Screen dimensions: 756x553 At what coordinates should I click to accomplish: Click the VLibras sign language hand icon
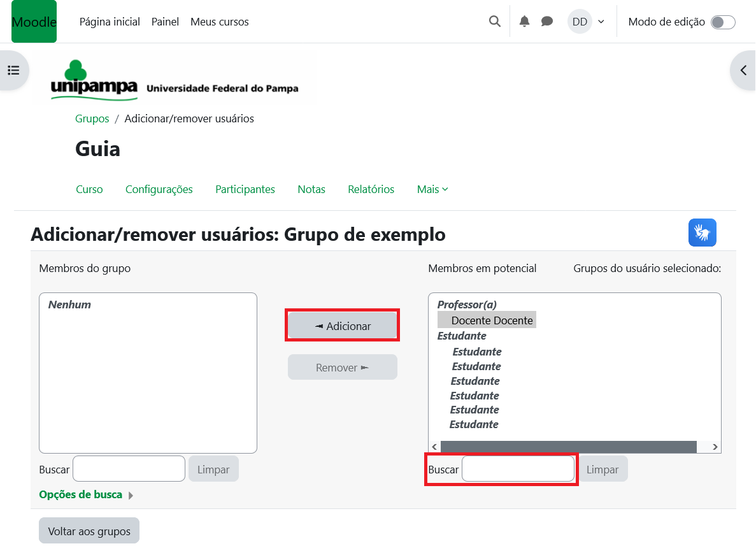702,233
